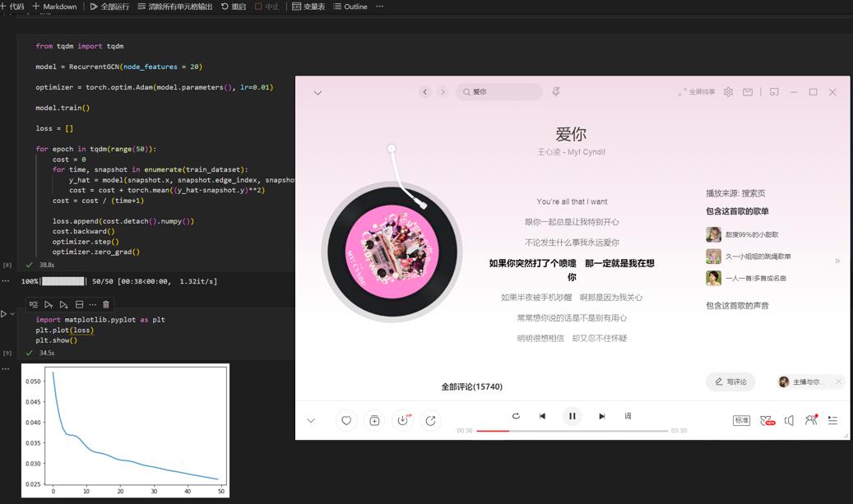Toggle desktop lyrics (词) button

[628, 416]
